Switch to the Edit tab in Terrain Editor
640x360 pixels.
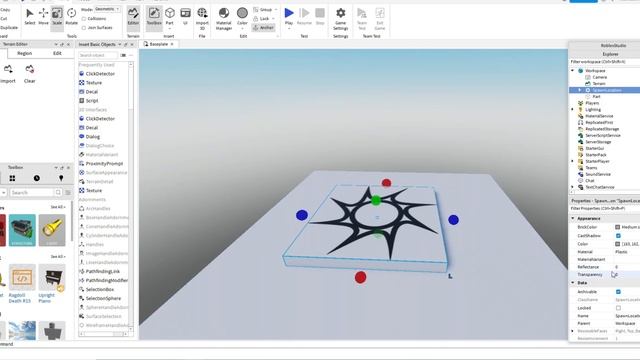coord(57,53)
